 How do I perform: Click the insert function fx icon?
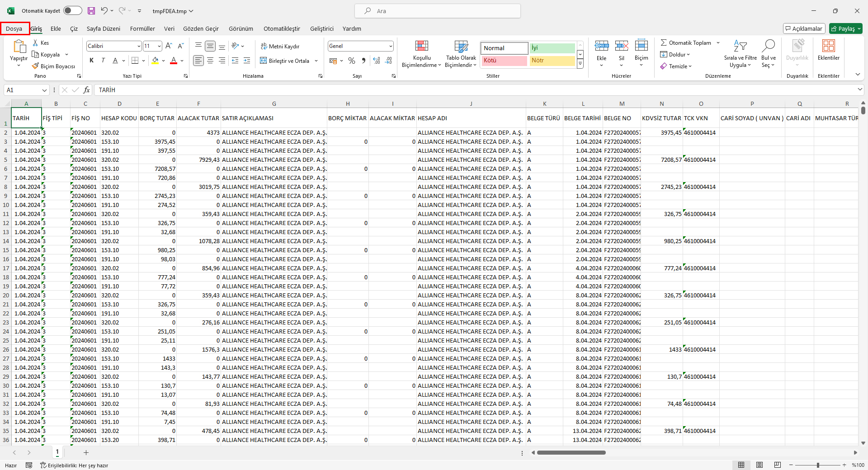(86, 90)
